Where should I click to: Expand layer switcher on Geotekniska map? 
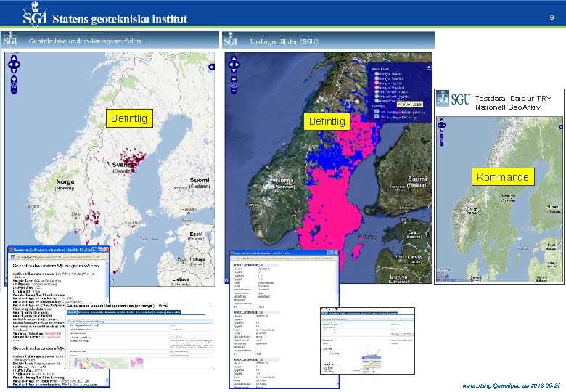coord(212,67)
